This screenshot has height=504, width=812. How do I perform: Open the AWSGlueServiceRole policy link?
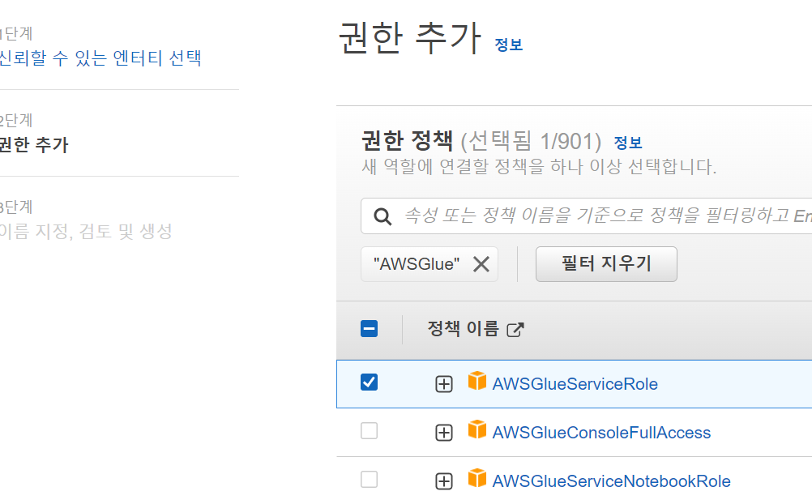[x=575, y=384]
